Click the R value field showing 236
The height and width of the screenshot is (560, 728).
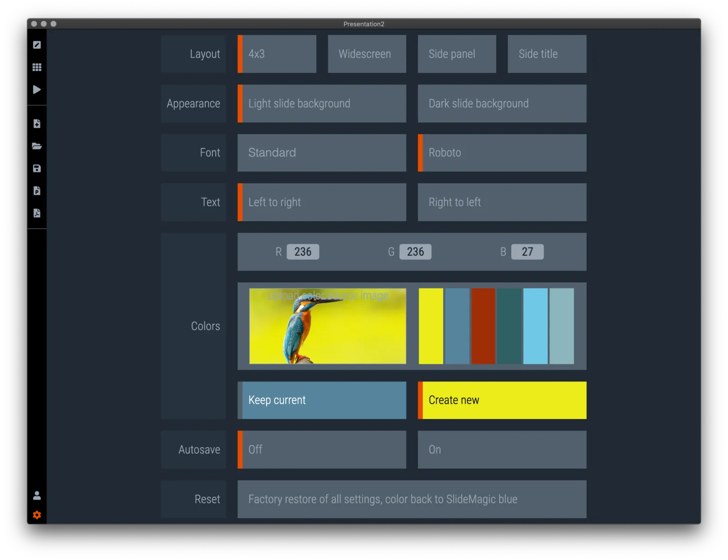click(x=303, y=252)
